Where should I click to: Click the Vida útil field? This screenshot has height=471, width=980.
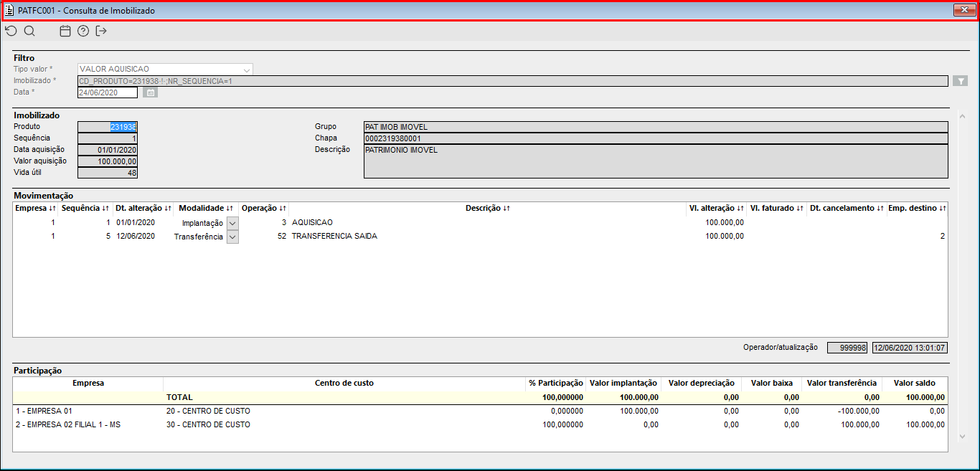[108, 173]
